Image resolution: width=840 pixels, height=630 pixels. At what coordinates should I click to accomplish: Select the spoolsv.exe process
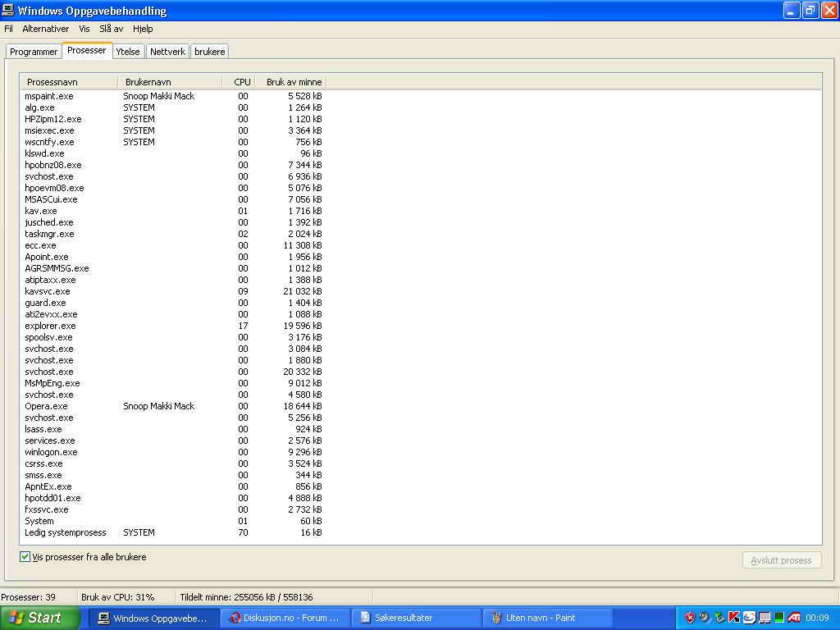click(x=173, y=337)
